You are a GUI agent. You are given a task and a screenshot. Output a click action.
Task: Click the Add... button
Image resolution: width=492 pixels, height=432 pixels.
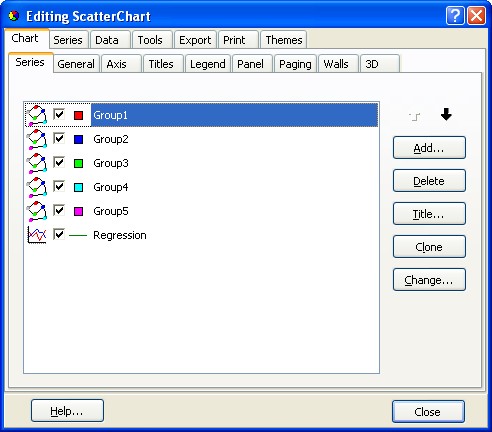click(x=429, y=148)
